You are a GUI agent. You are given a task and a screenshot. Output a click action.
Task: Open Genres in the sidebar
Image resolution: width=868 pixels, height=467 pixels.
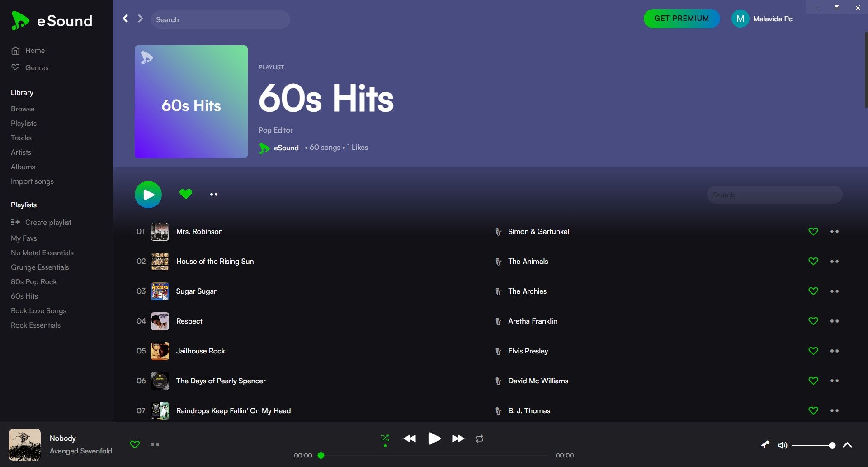pos(30,67)
